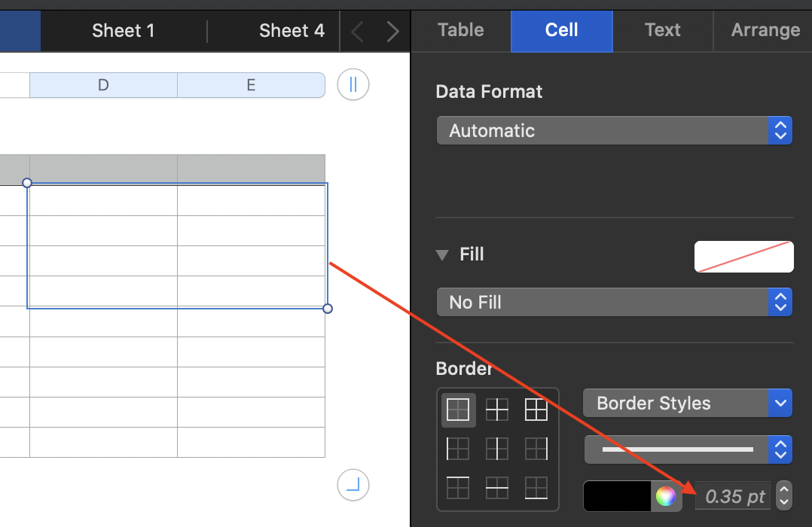Select the inner vertical border option
Image resolution: width=812 pixels, height=527 pixels.
[497, 449]
